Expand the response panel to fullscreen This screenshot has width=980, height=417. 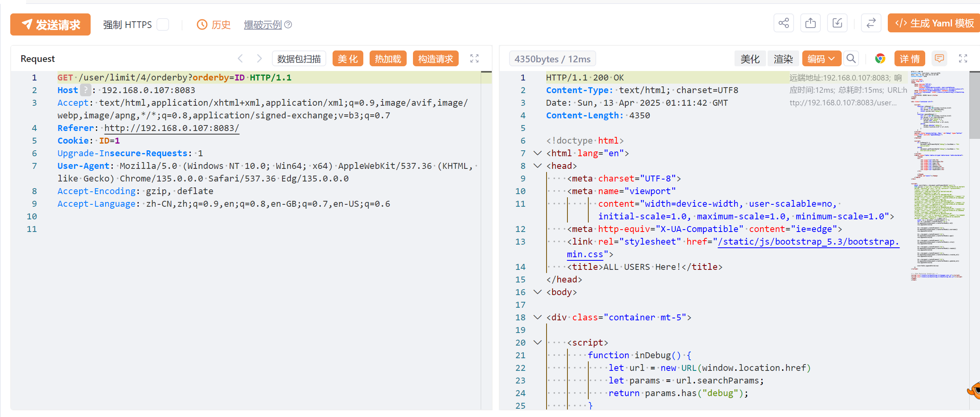pos(963,59)
